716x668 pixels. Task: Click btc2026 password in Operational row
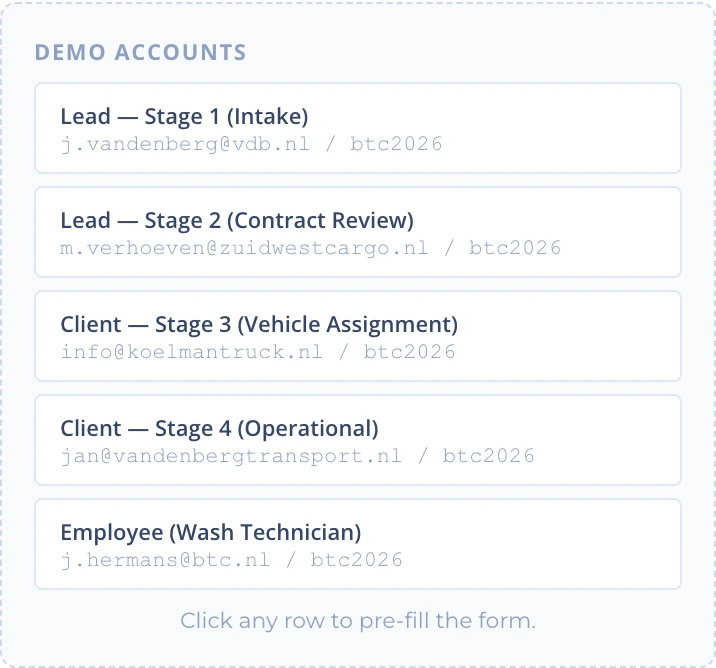pos(489,456)
